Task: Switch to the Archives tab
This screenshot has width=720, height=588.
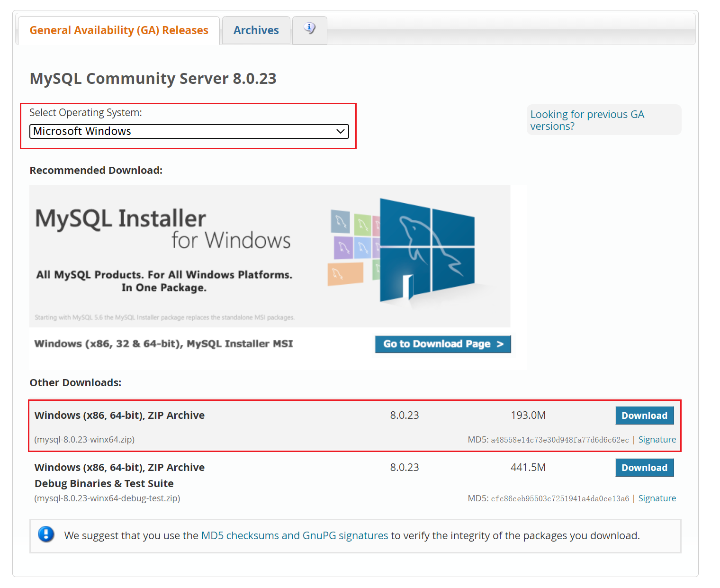Action: 256,30
